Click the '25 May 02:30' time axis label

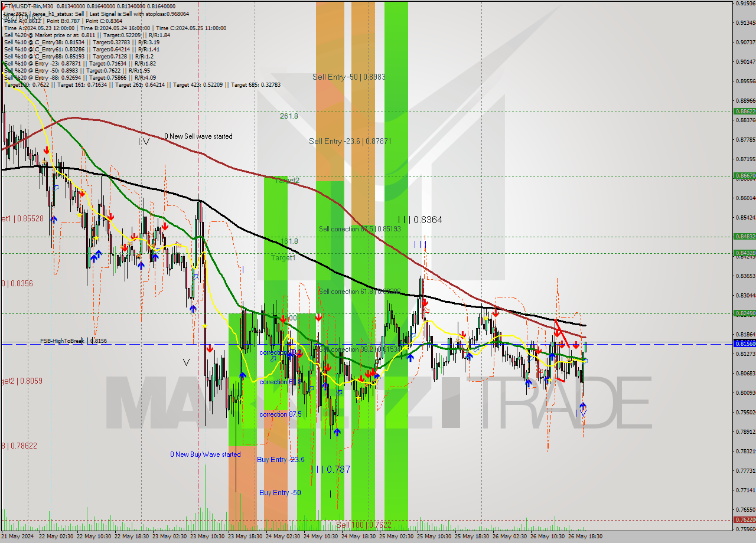click(x=397, y=537)
